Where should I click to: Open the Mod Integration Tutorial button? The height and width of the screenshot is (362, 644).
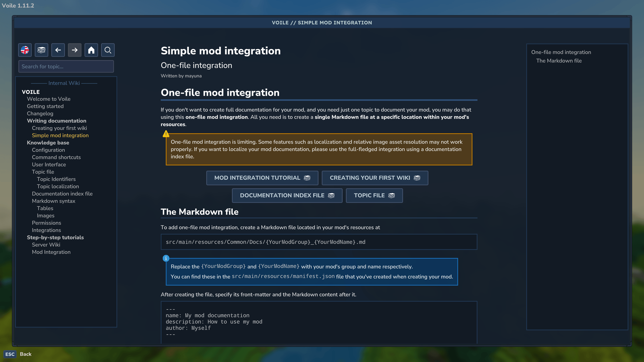click(x=262, y=178)
